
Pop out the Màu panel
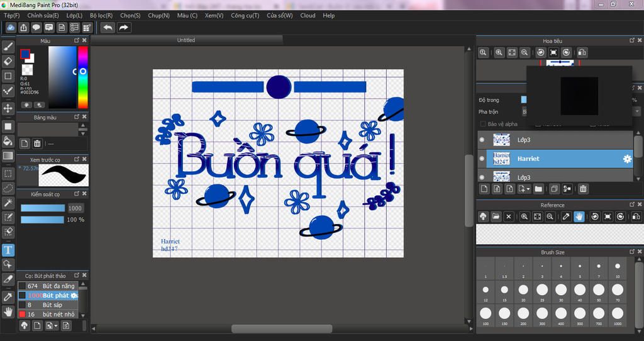pos(77,40)
